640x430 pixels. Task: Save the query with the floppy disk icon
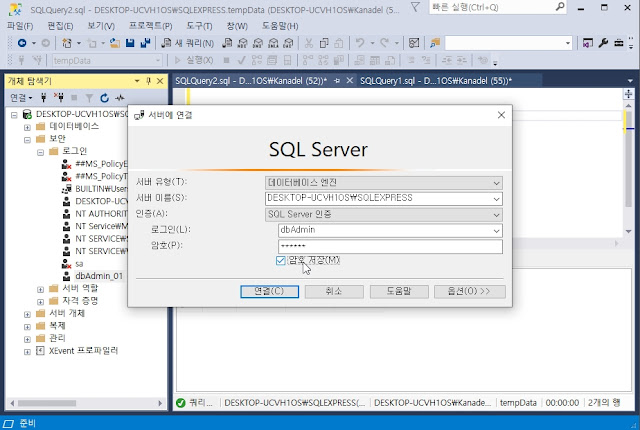tap(130, 43)
